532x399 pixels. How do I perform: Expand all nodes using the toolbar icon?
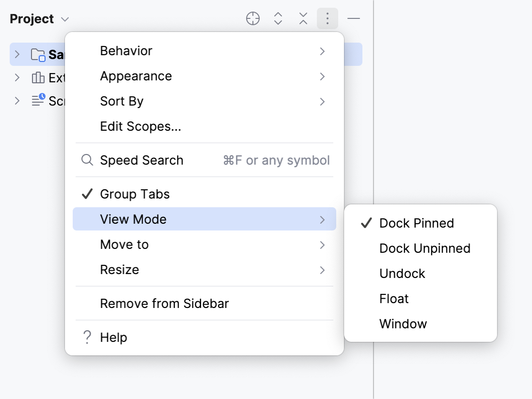(278, 18)
